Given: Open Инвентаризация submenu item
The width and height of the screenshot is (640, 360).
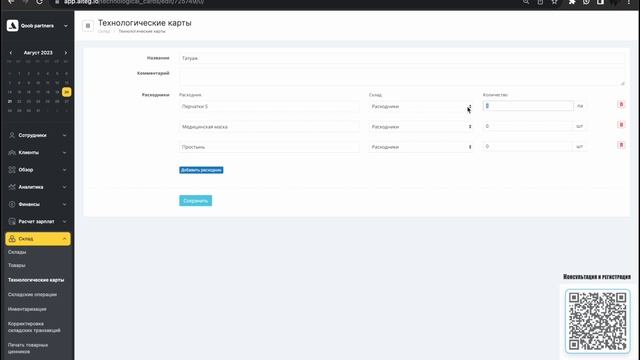Looking at the screenshot, I should (27, 309).
